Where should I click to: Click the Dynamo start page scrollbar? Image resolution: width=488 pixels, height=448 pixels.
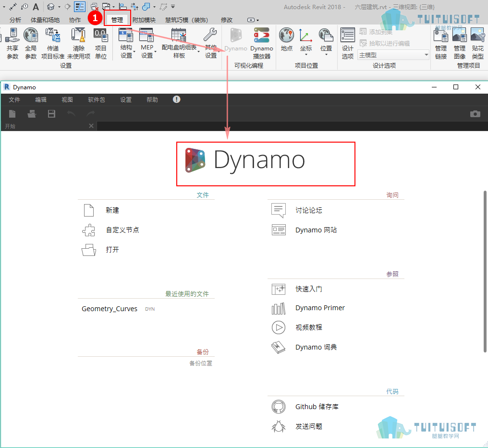click(485, 271)
